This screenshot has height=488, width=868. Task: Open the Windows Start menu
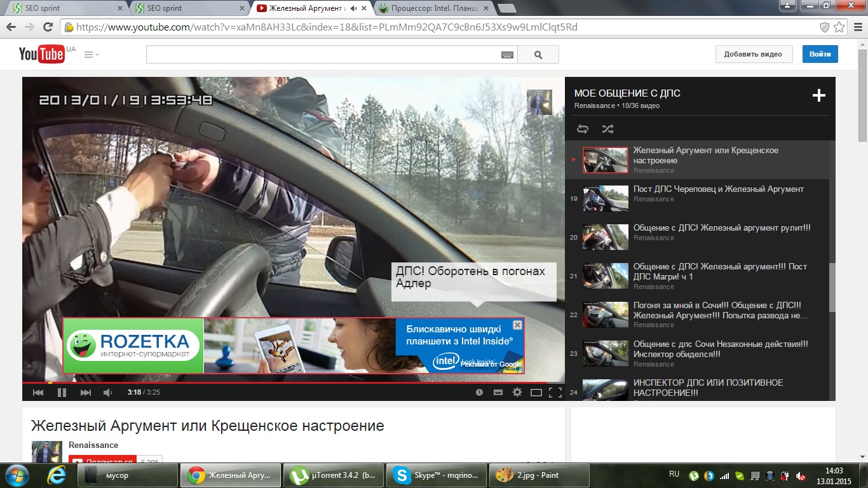pyautogui.click(x=16, y=475)
